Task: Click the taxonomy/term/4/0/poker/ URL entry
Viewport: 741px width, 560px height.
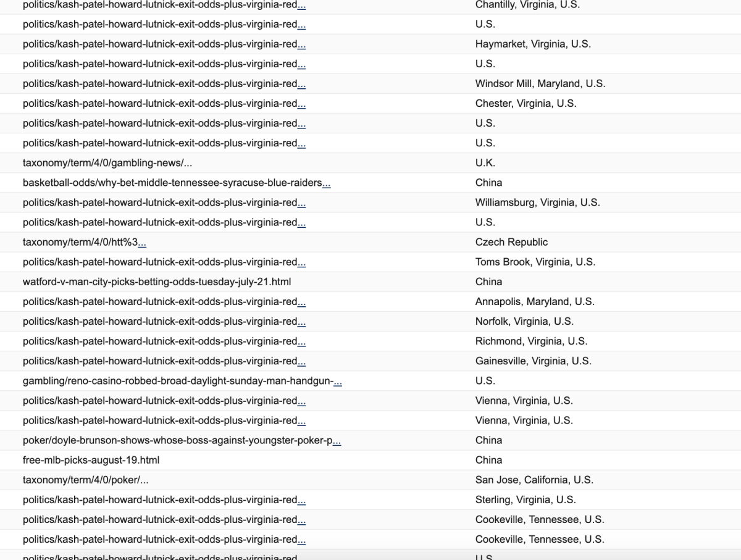Action: [x=85, y=480]
